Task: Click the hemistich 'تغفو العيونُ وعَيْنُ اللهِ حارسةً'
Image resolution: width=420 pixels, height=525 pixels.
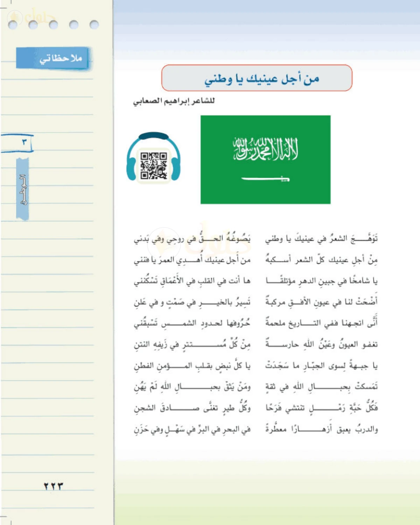Action: pyautogui.click(x=321, y=344)
